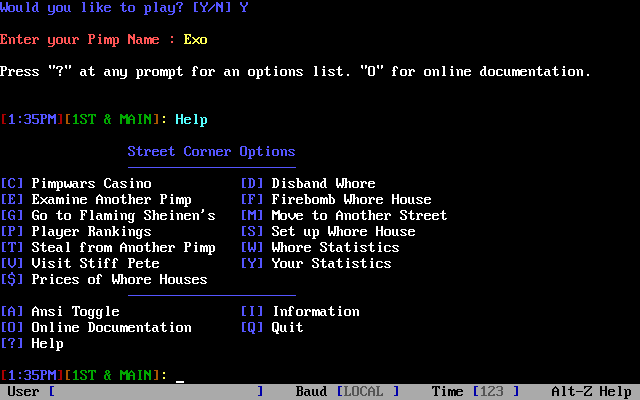Click the [I] key bracket for Information
640x400 pixels.
pos(252,311)
